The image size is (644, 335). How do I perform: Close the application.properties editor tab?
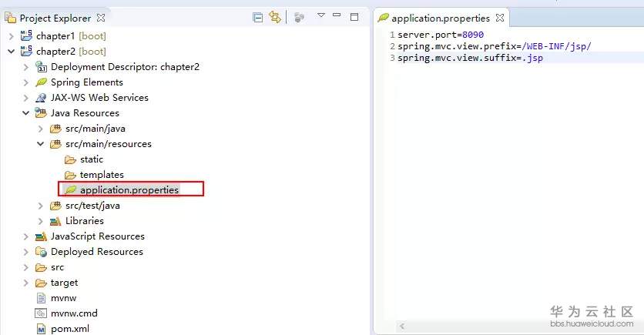[x=500, y=18]
